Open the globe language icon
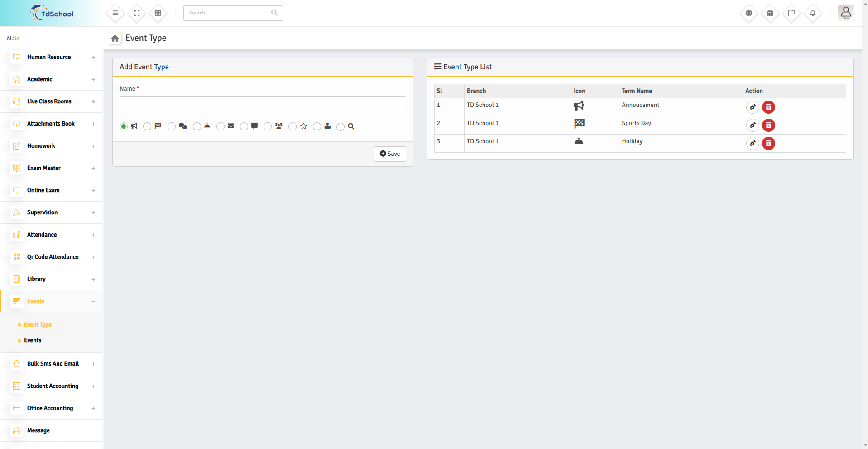 [749, 13]
